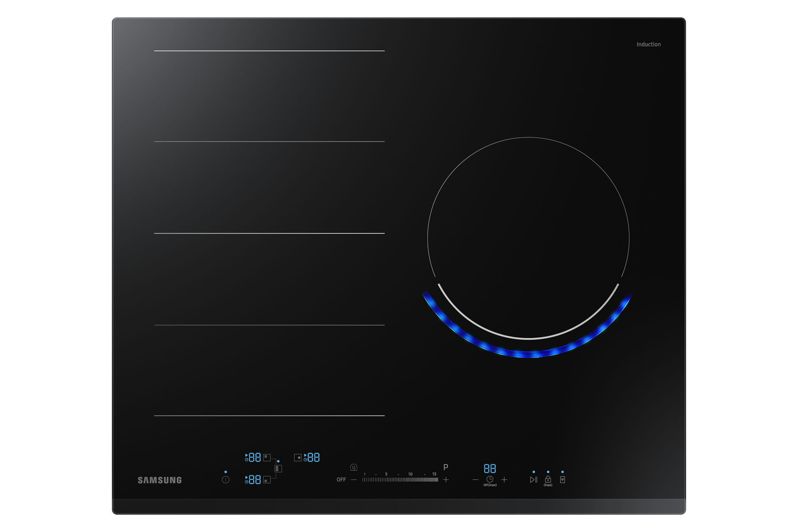This screenshot has height=532, width=798.
Task: Tap level 10 on the power slider
Action: pyautogui.click(x=410, y=480)
